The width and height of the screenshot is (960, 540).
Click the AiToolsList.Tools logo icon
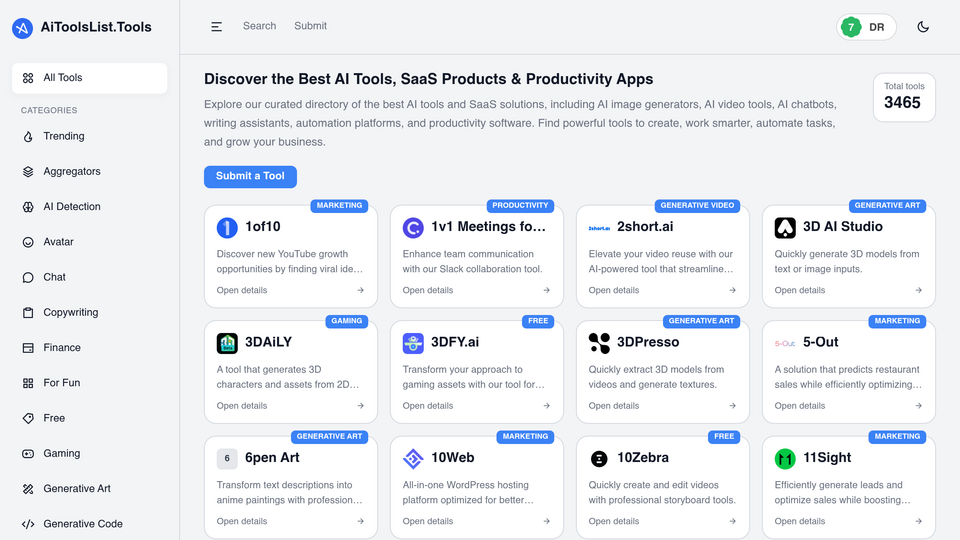tap(23, 28)
